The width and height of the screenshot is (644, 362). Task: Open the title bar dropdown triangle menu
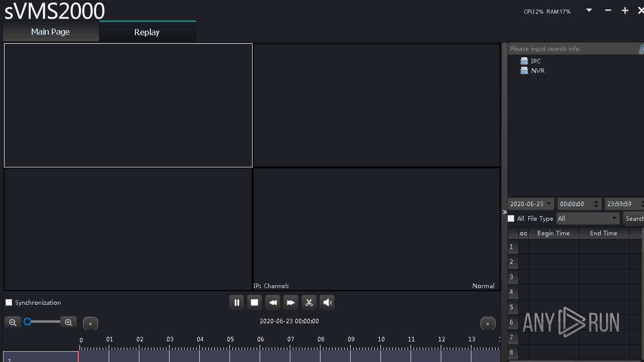589,10
